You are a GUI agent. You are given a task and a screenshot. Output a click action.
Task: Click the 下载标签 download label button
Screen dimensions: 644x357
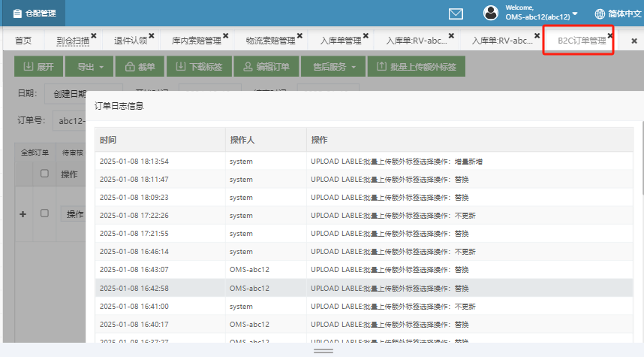(199, 67)
